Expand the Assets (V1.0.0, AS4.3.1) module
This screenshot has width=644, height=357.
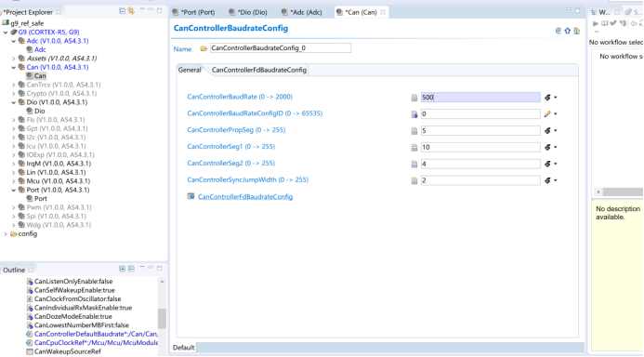pos(14,59)
